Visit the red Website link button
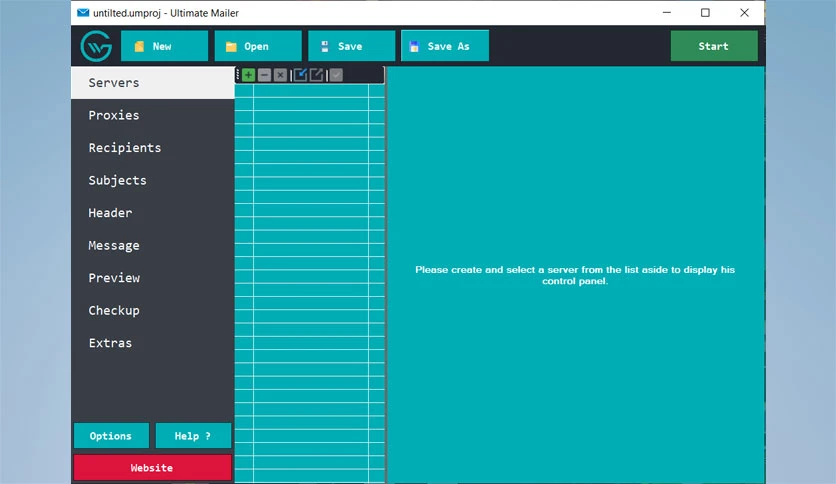836x484 pixels. click(152, 467)
